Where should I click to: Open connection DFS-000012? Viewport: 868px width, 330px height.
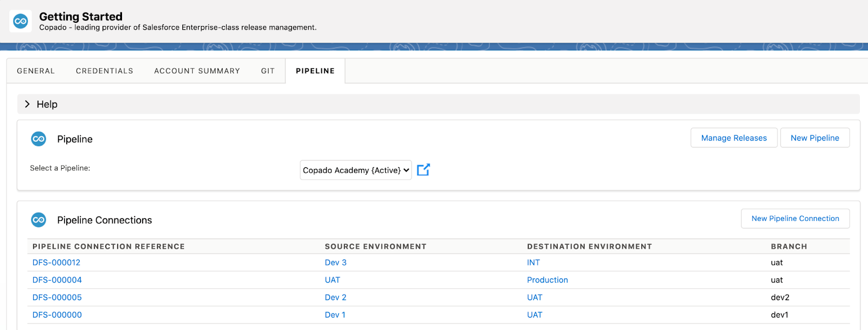point(56,263)
